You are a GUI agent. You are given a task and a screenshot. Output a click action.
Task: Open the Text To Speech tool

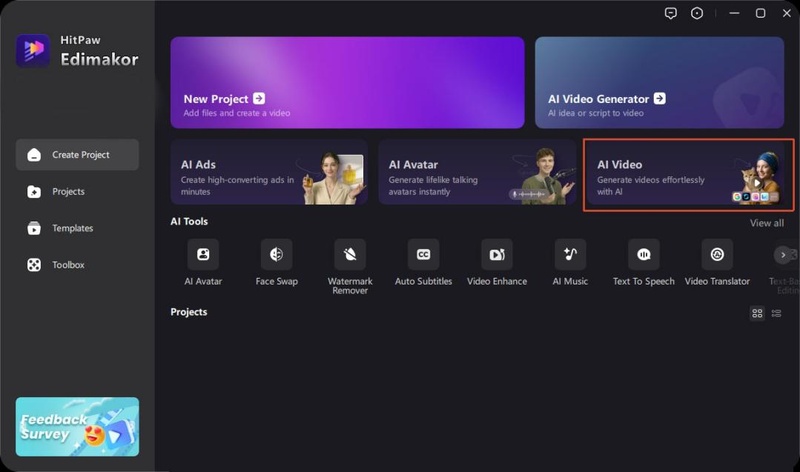pyautogui.click(x=644, y=254)
